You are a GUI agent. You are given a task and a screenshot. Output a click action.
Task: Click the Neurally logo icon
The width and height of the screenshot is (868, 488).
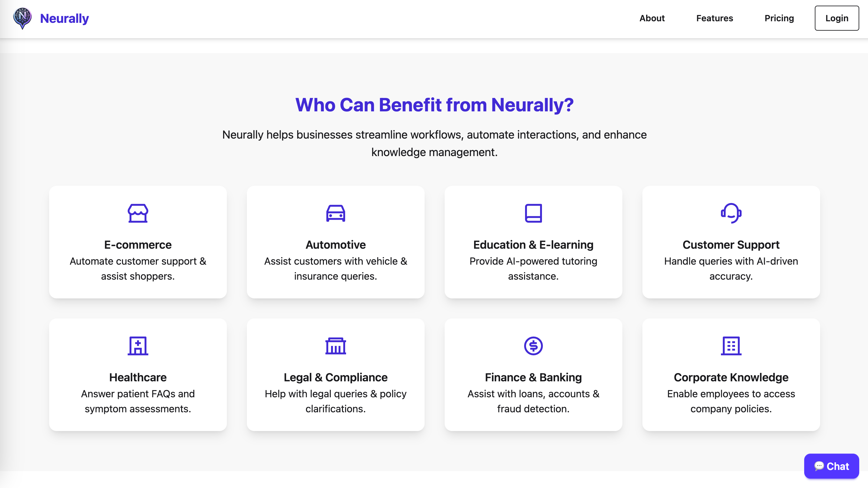[x=22, y=18]
